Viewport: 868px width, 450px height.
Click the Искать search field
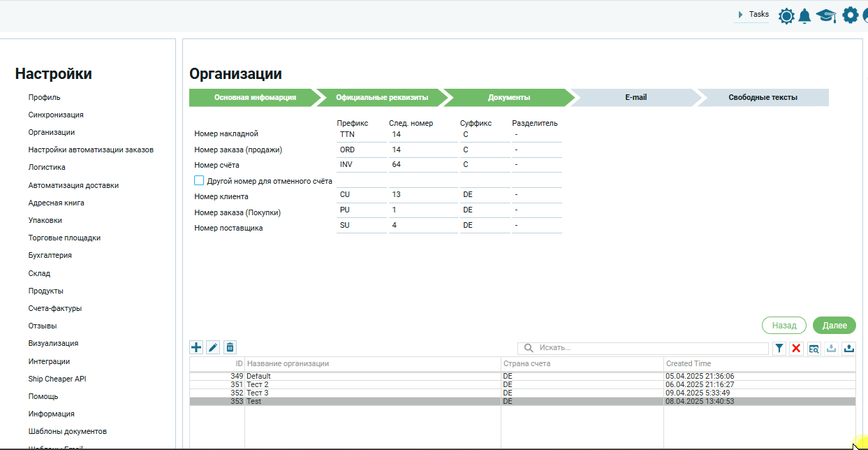point(649,348)
